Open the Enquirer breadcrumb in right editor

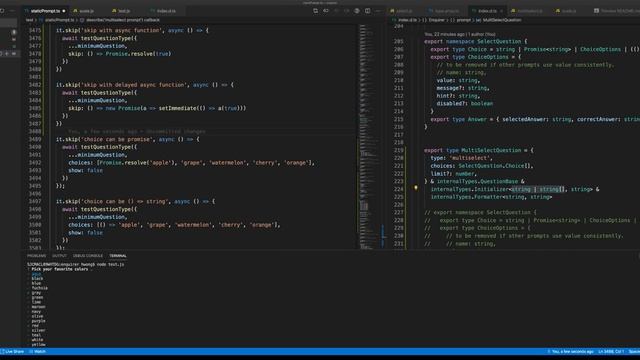point(436,20)
